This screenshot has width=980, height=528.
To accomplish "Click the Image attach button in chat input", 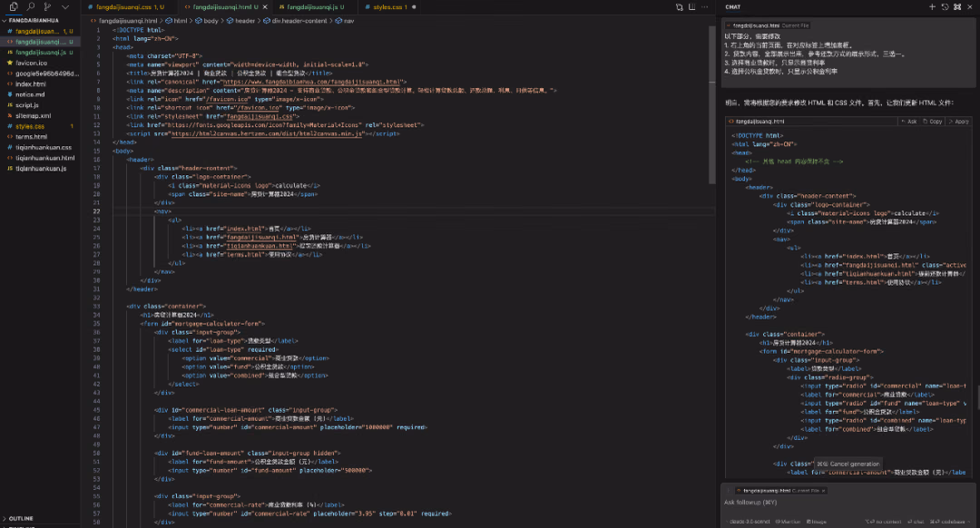I will [817, 522].
